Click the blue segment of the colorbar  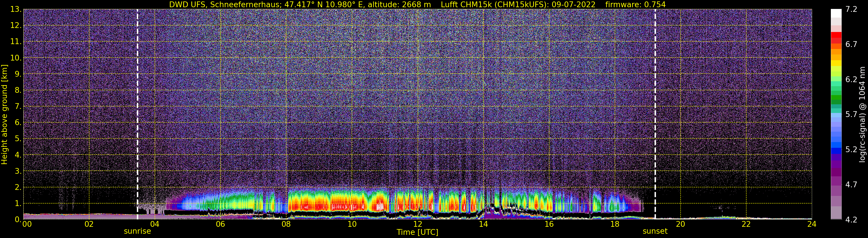[836, 150]
